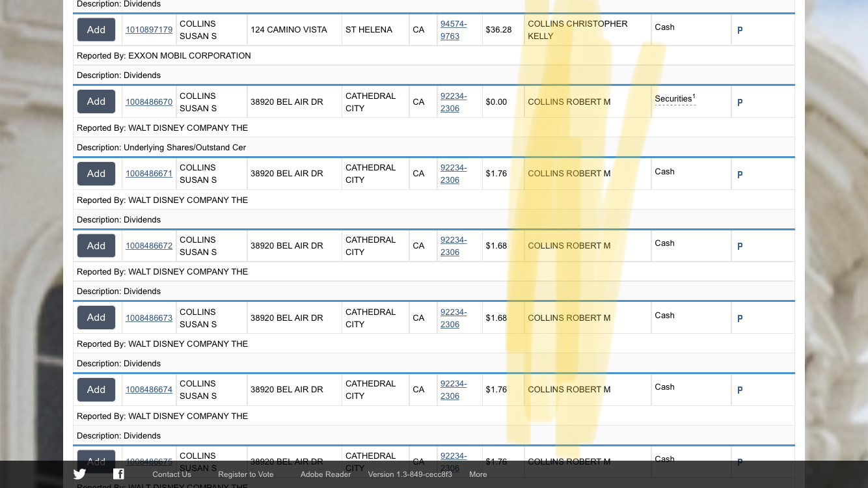Follow zip 92234-2306 in row 1008486673
Image resolution: width=868 pixels, height=488 pixels.
[454, 318]
